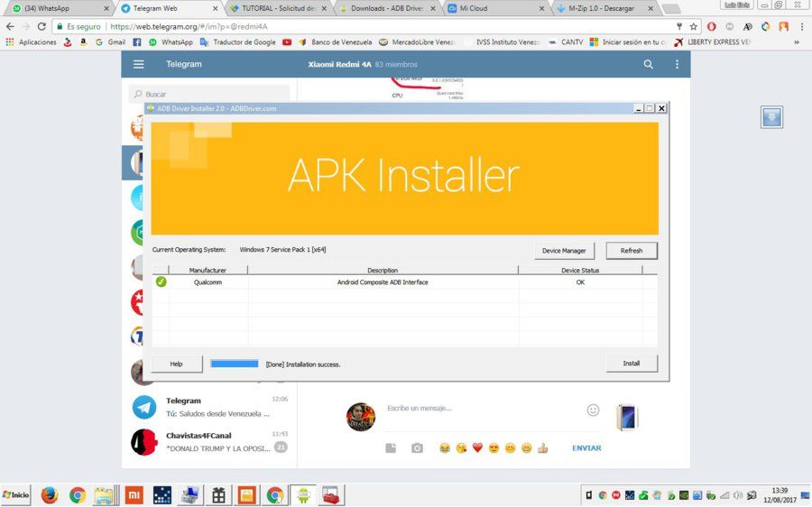Image resolution: width=812 pixels, height=507 pixels.
Task: Open the red toolbox taskbar icon
Action: click(330, 495)
